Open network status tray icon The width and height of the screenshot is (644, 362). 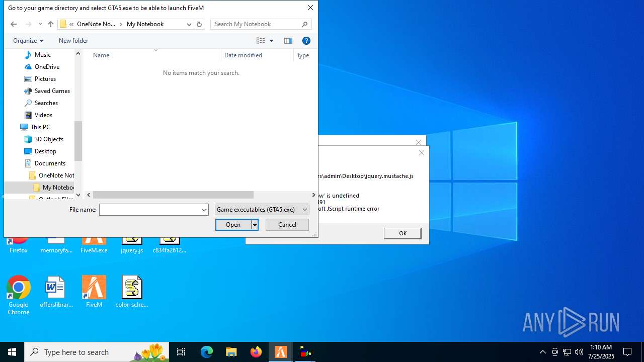pos(567,352)
